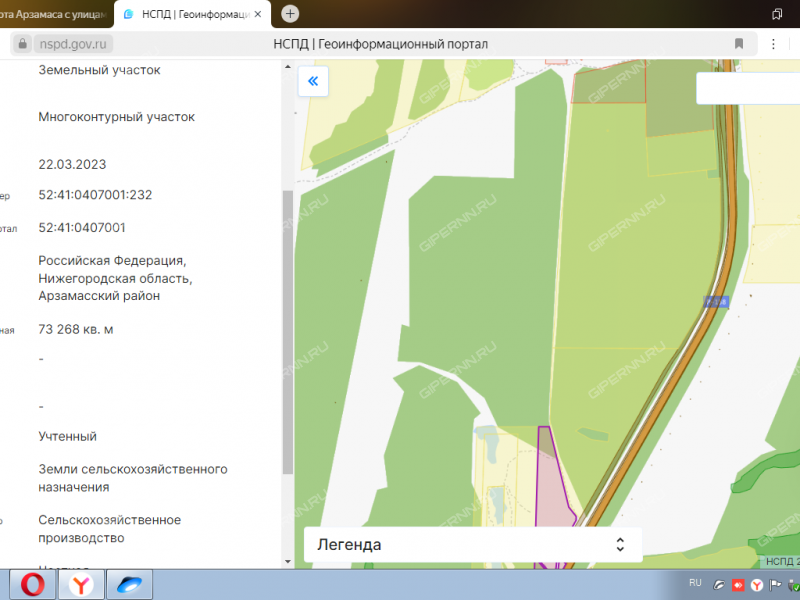Open the browser three-dot menu
The height and width of the screenshot is (600, 800).
coord(772,44)
